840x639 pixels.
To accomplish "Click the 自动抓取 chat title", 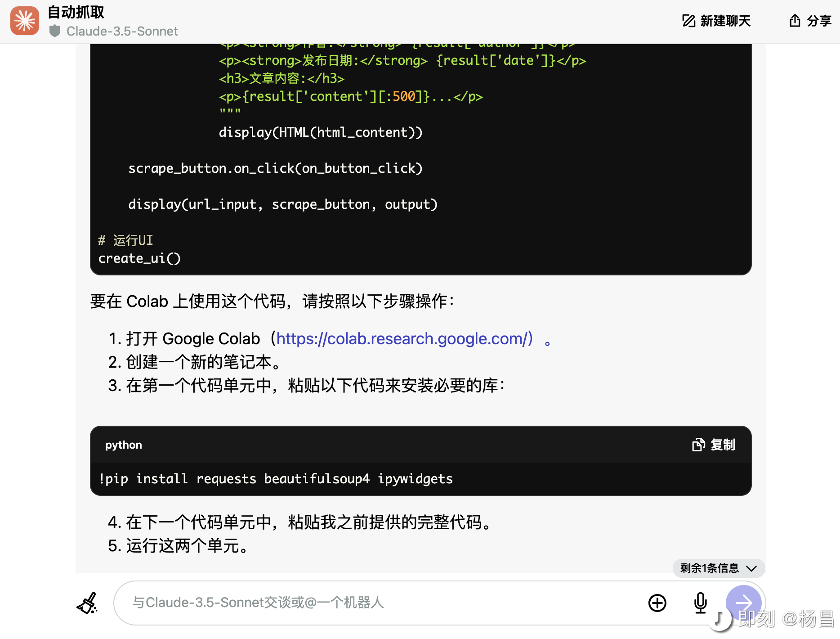I will pyautogui.click(x=75, y=13).
